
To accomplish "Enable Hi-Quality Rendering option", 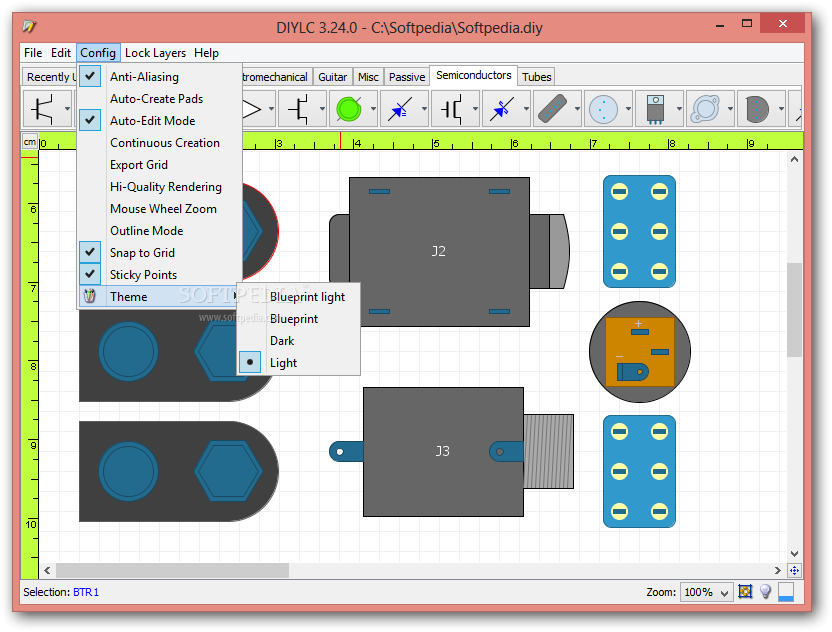I will tap(159, 187).
